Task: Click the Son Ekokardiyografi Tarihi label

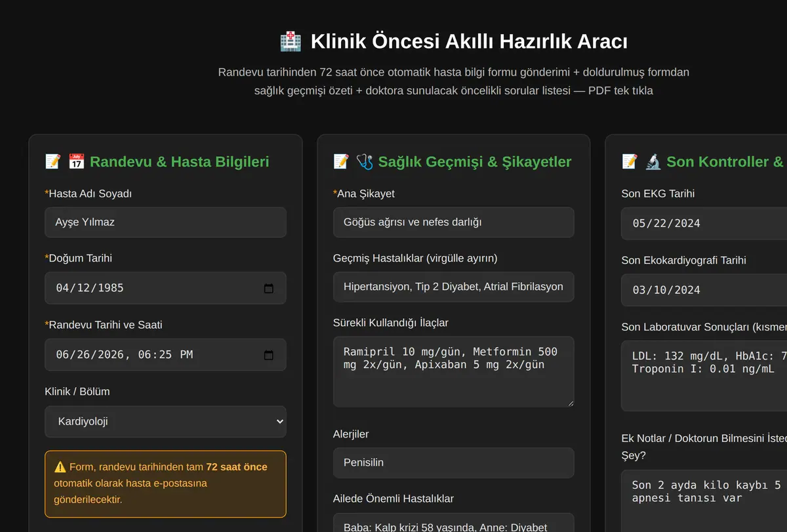Action: [x=684, y=260]
